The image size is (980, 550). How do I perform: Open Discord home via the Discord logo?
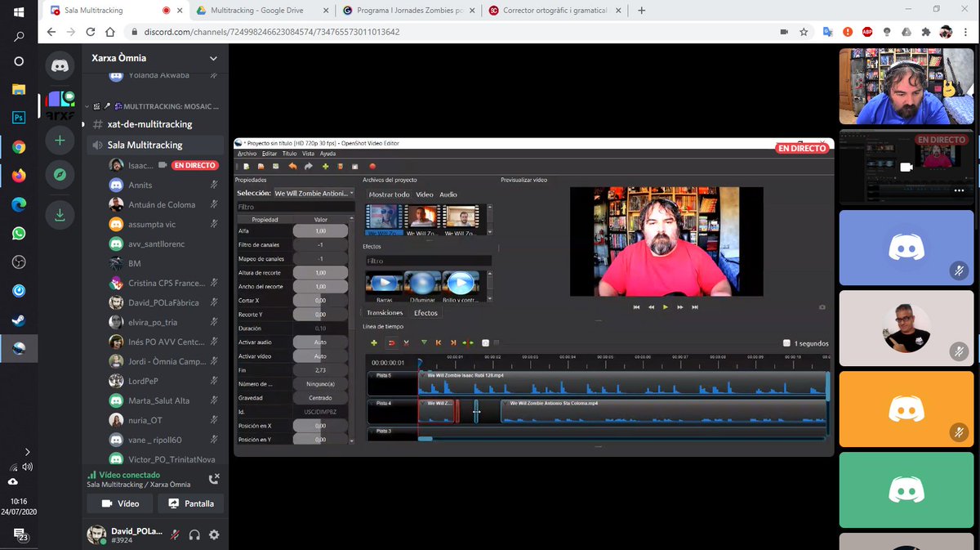click(60, 67)
